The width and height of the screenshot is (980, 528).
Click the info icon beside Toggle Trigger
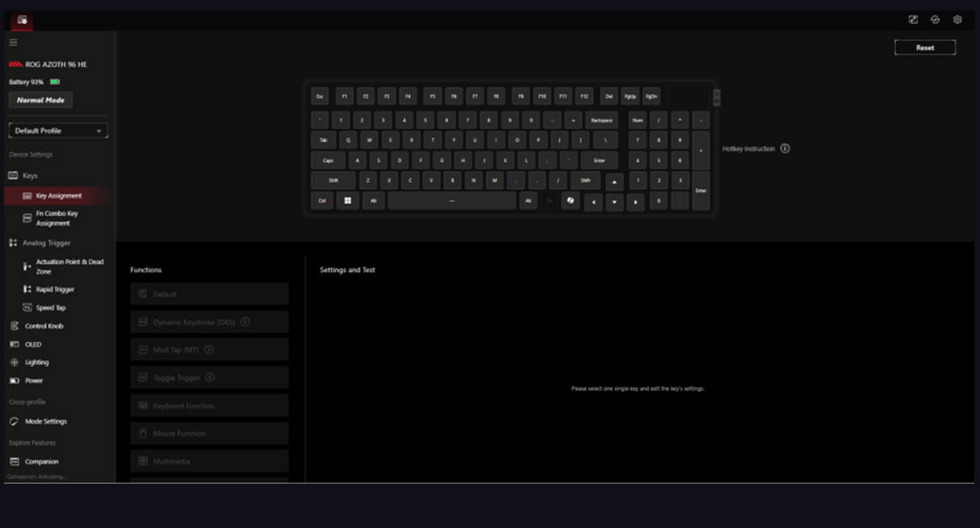tap(210, 377)
